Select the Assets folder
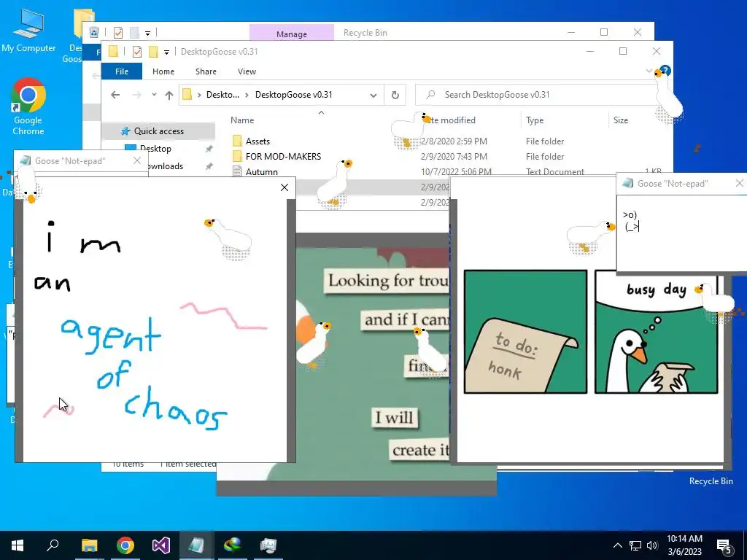 pyautogui.click(x=258, y=141)
